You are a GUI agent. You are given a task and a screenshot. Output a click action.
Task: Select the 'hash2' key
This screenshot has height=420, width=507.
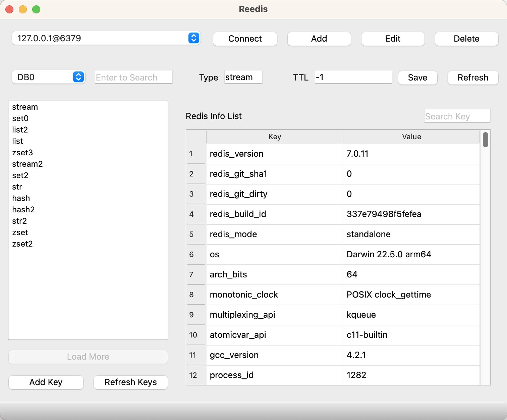(88, 210)
